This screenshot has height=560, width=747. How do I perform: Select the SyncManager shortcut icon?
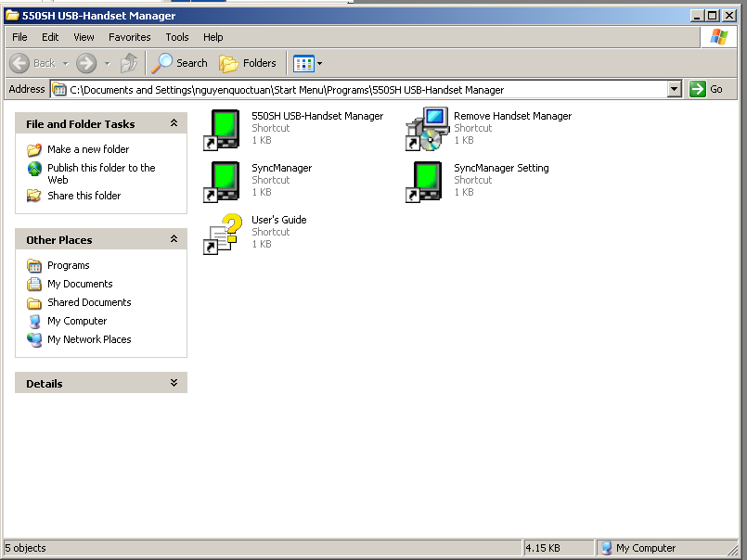(222, 182)
